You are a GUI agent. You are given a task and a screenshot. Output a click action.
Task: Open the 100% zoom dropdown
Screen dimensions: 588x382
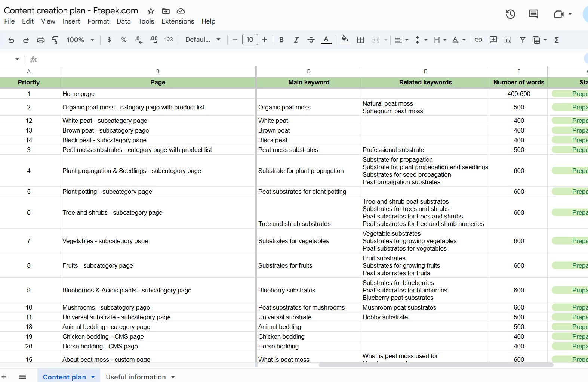80,40
